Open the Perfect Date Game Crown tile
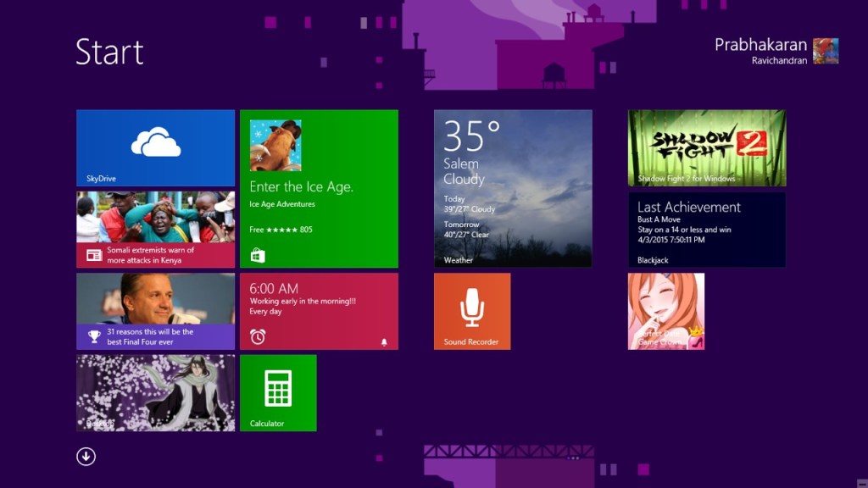 pyautogui.click(x=666, y=311)
